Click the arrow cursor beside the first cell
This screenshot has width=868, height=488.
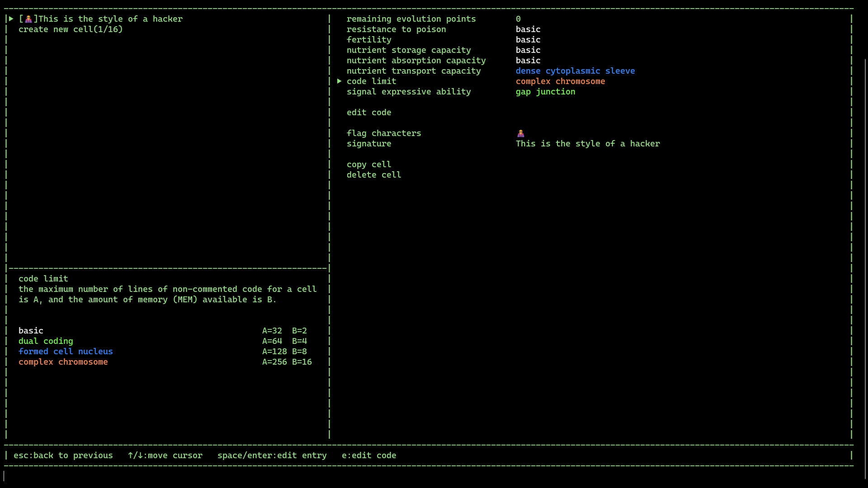pos(11,19)
